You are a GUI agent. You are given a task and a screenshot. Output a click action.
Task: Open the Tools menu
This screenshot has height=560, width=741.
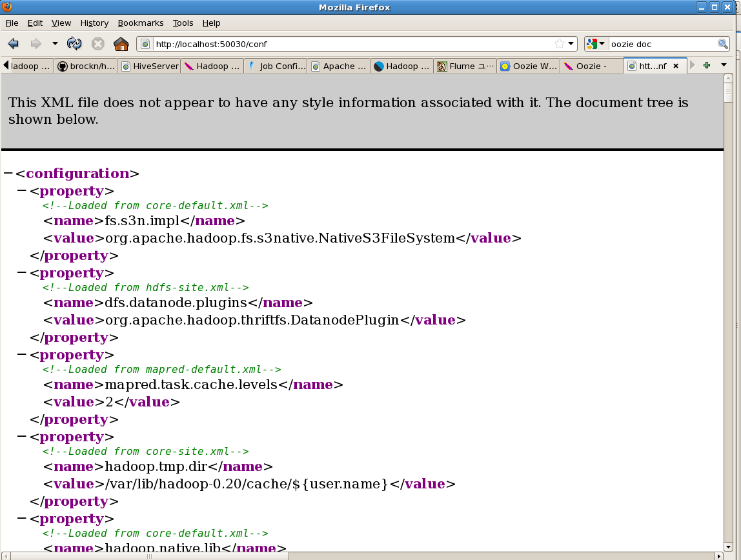[x=183, y=23]
